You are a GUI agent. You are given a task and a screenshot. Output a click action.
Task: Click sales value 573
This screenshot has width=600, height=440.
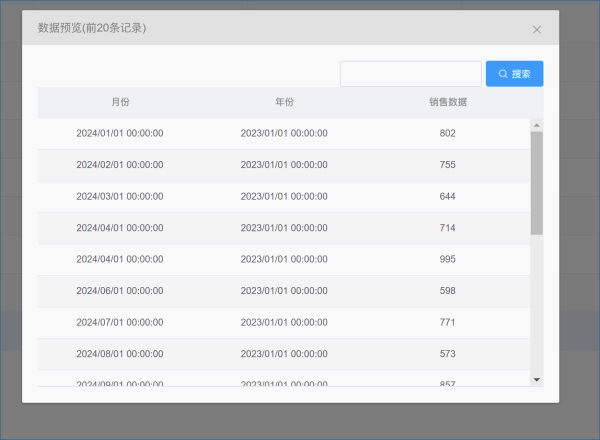pyautogui.click(x=447, y=354)
